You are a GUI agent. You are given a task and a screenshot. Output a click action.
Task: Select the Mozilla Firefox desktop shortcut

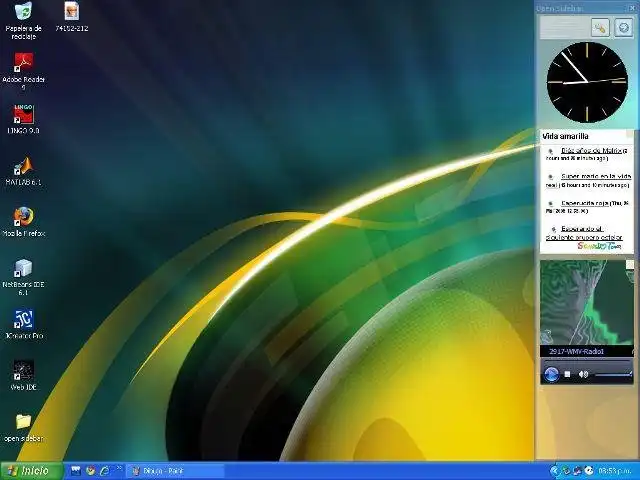point(23,222)
